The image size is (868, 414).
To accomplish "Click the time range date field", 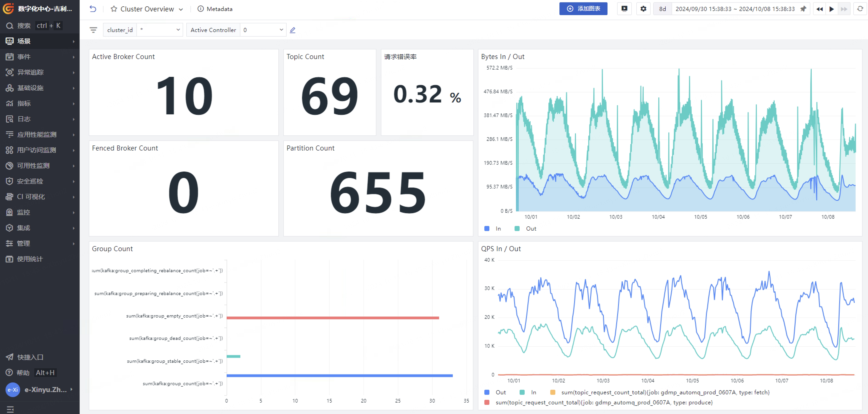I will point(735,9).
